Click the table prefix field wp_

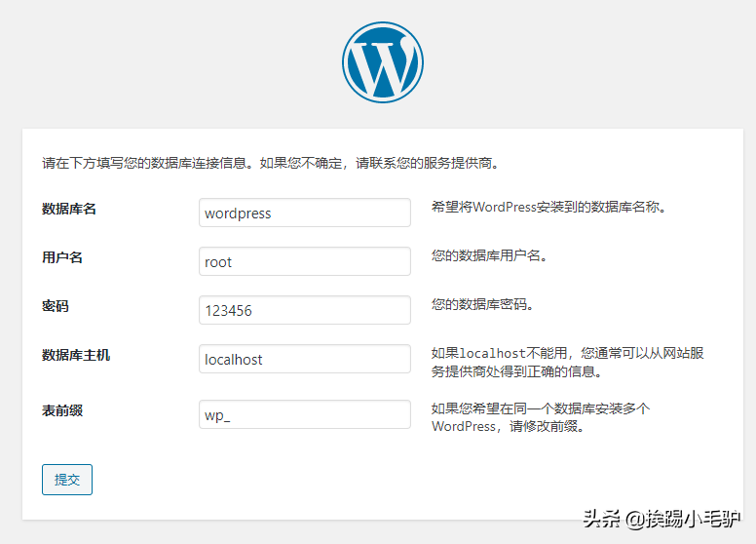pos(305,413)
